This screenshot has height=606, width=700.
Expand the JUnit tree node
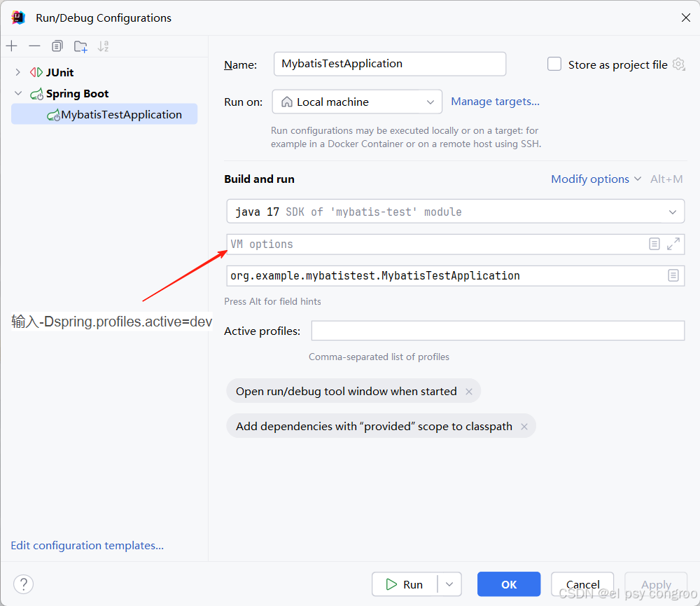(18, 72)
